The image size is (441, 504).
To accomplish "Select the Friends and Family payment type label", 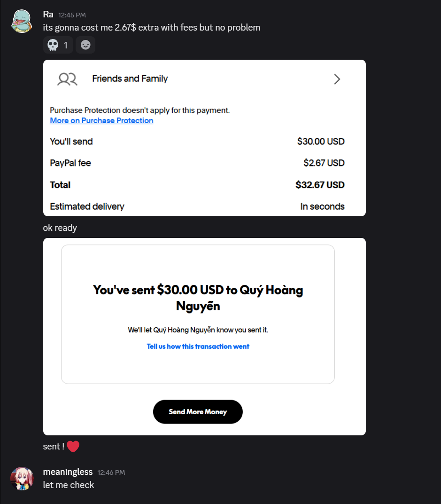I will pyautogui.click(x=130, y=79).
